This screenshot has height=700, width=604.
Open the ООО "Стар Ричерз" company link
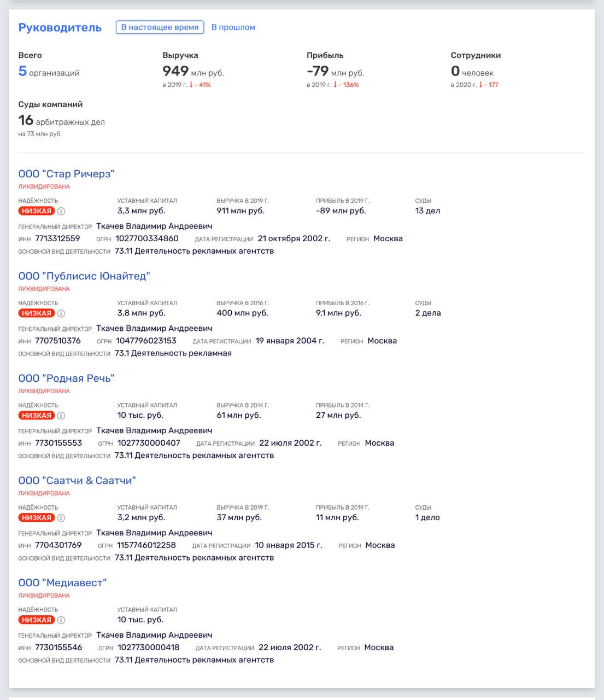click(66, 174)
